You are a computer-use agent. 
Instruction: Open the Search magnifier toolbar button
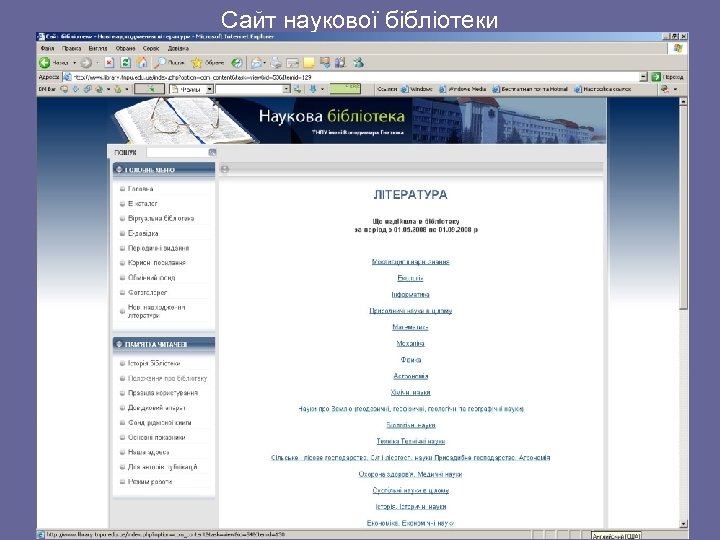[169, 62]
